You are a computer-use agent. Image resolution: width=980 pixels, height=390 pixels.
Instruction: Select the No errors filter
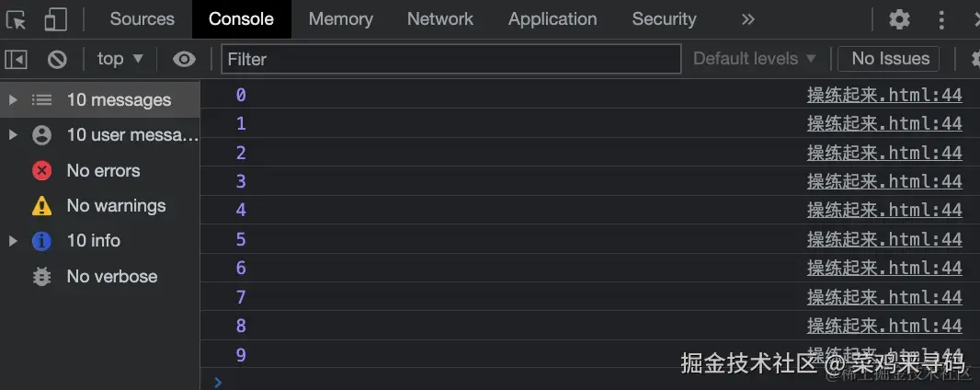(103, 170)
